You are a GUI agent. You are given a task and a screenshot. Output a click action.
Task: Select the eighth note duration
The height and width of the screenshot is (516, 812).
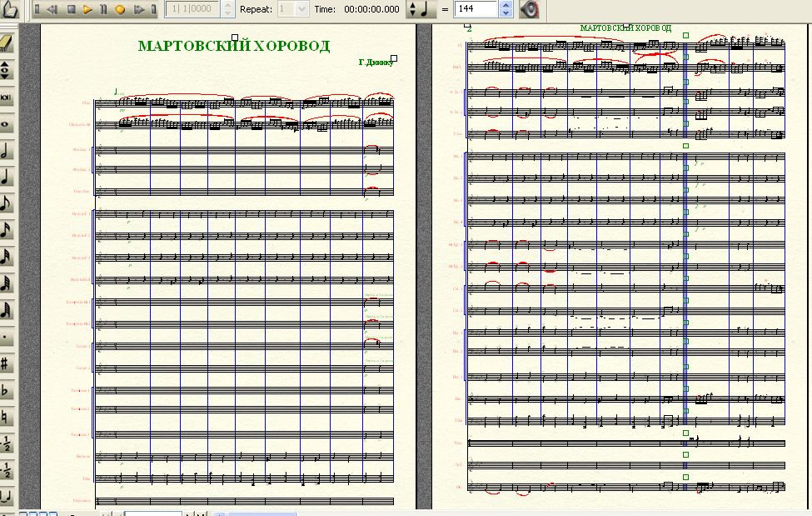[6, 203]
